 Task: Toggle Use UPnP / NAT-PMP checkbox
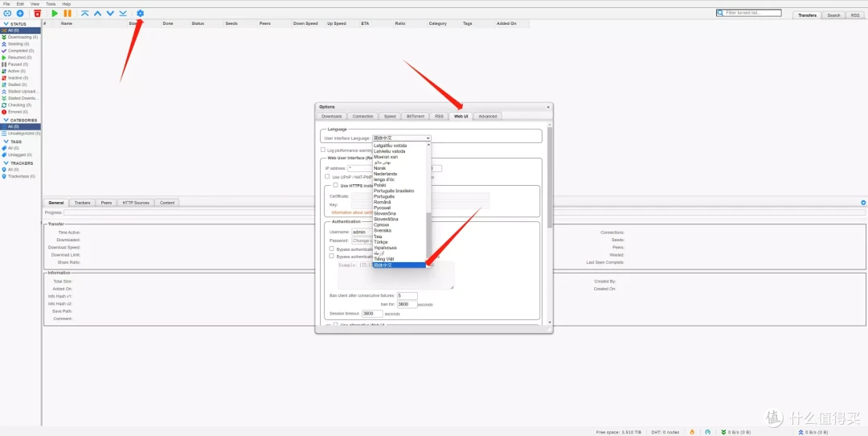click(327, 176)
